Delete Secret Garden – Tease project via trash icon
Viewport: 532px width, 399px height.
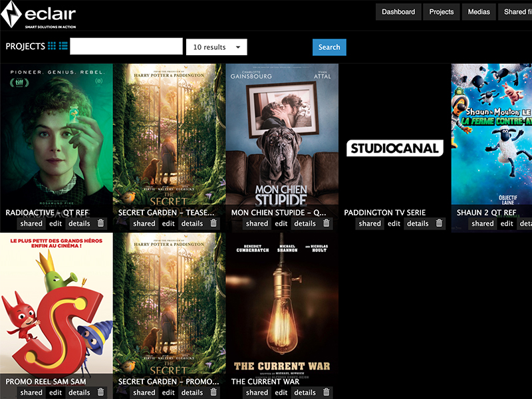tap(213, 223)
